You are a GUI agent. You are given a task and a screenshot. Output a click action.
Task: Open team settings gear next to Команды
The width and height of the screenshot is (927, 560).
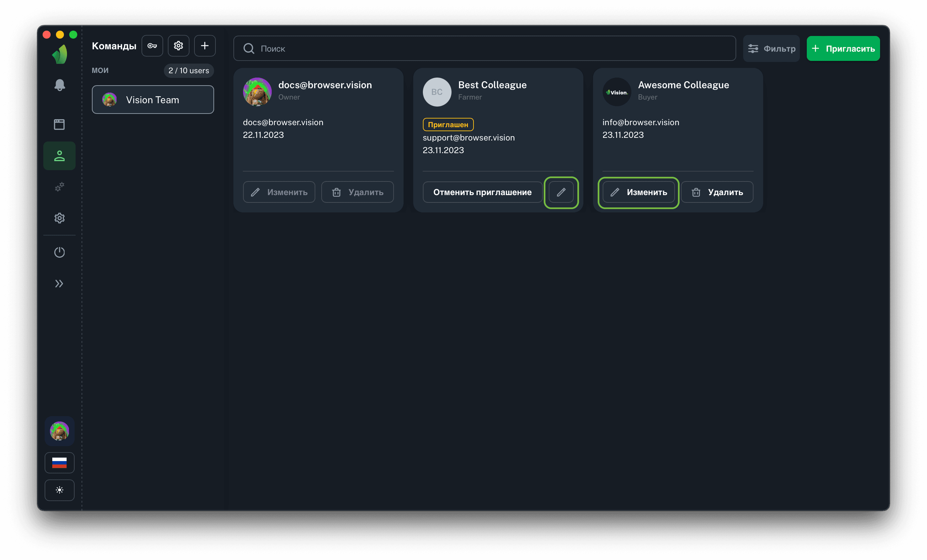tap(178, 46)
